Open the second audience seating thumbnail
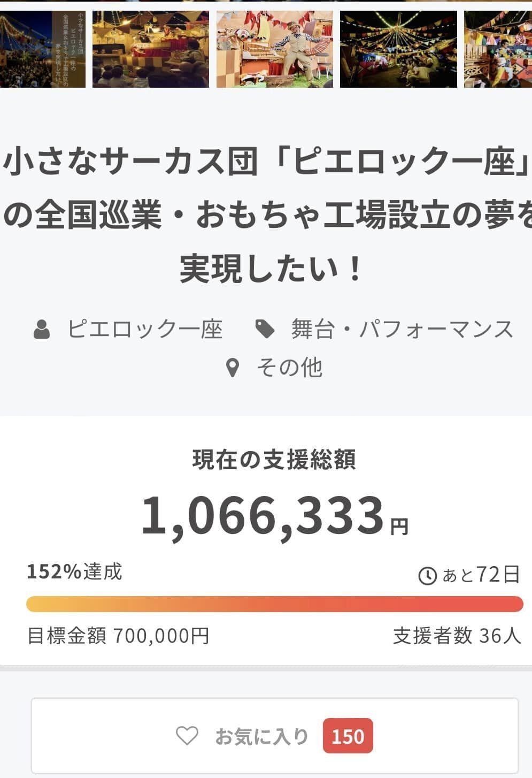This screenshot has width=532, height=778. click(x=151, y=47)
